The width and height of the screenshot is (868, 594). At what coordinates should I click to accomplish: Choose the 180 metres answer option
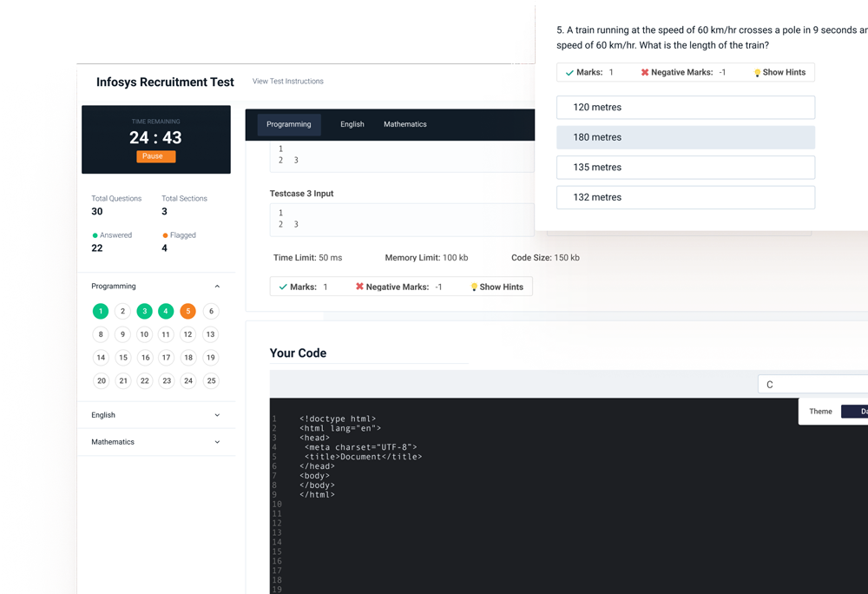686,137
